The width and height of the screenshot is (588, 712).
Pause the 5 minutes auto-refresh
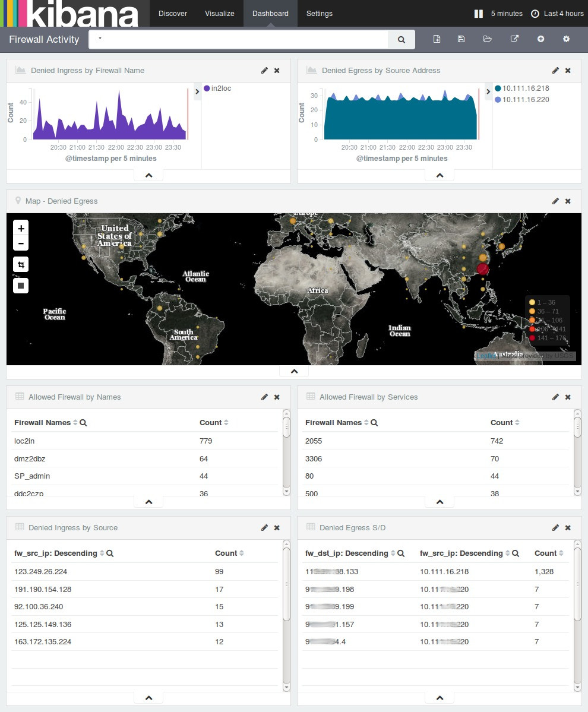coord(479,14)
